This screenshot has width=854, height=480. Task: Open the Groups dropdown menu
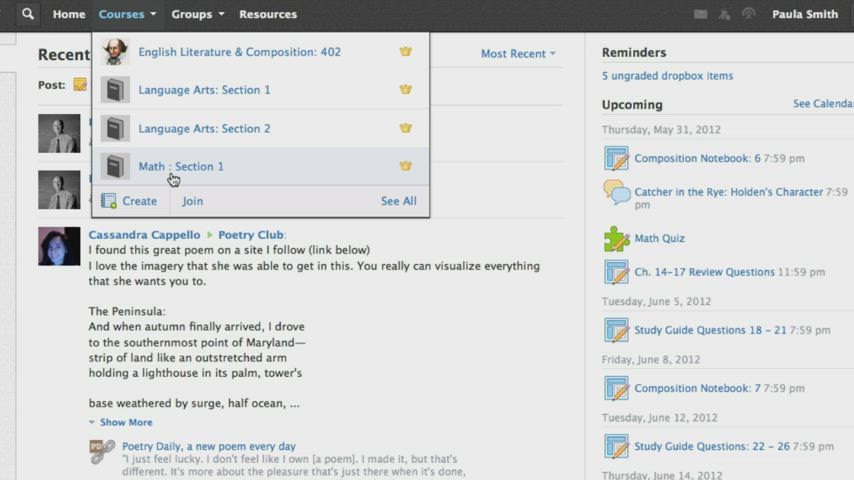pos(197,14)
